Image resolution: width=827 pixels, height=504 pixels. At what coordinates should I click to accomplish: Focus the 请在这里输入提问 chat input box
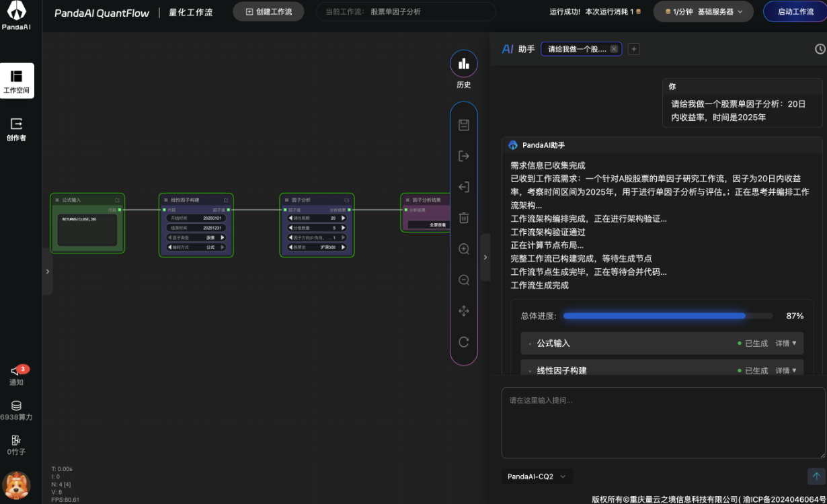tap(663, 423)
